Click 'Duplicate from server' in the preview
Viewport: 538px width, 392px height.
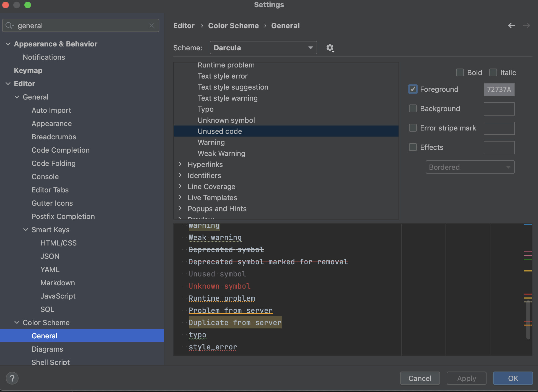(x=235, y=322)
